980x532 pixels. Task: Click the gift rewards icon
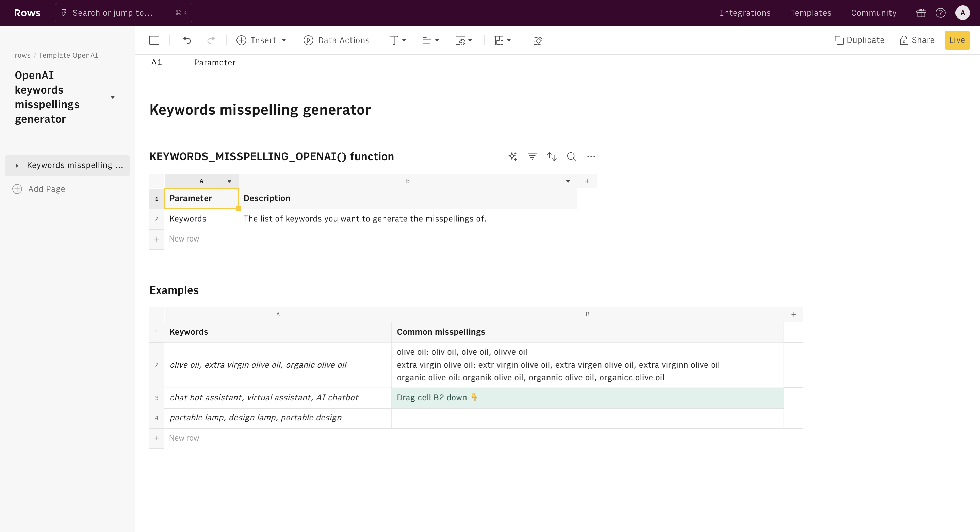click(921, 13)
